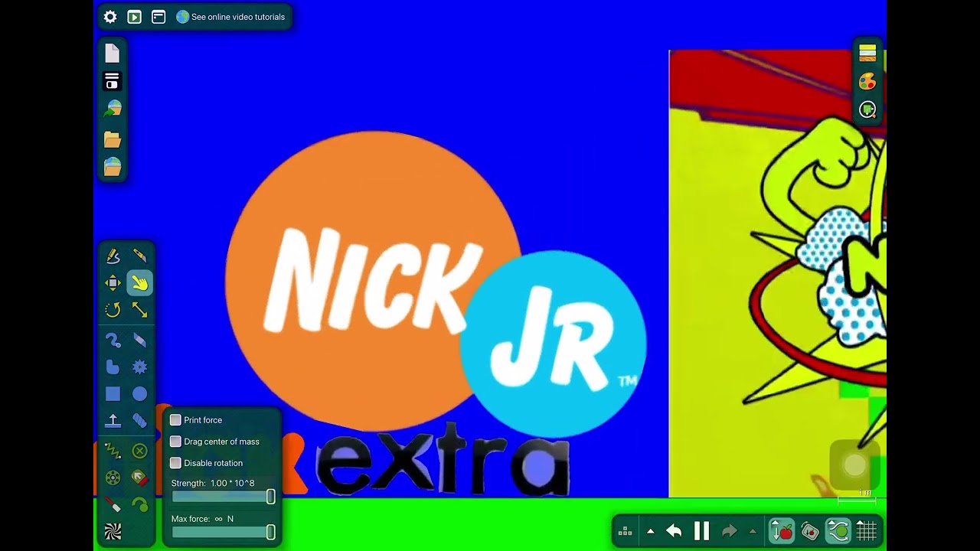
Task: Select the Eraser tool
Action: pyautogui.click(x=139, y=340)
